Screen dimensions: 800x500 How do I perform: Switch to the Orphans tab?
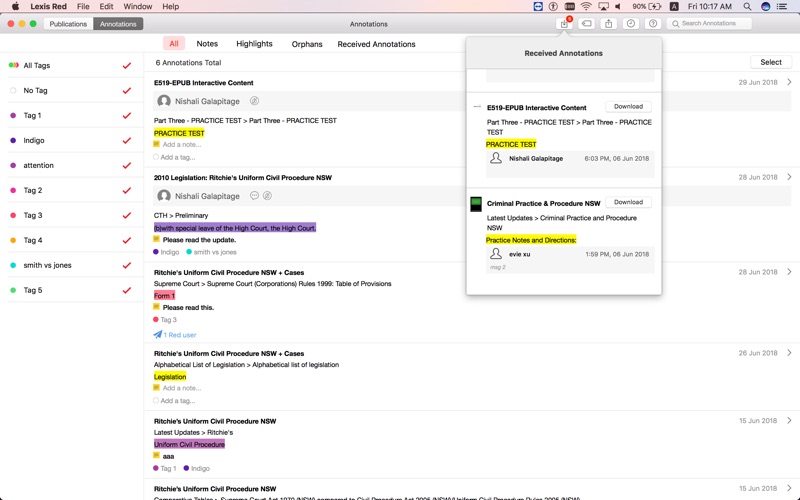[307, 44]
